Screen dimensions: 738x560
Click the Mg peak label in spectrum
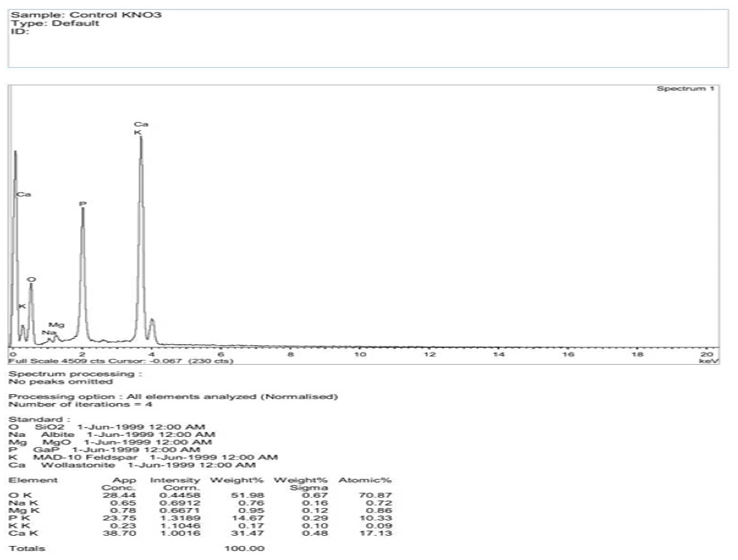pyautogui.click(x=56, y=325)
